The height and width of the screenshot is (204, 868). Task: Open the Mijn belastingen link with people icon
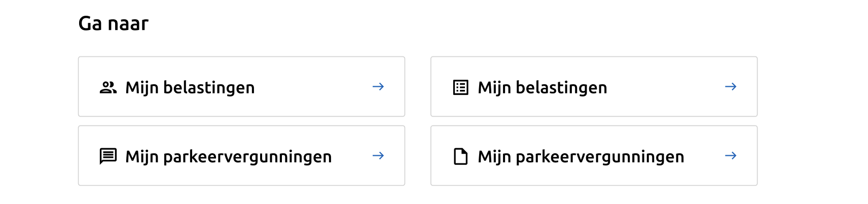(x=190, y=88)
